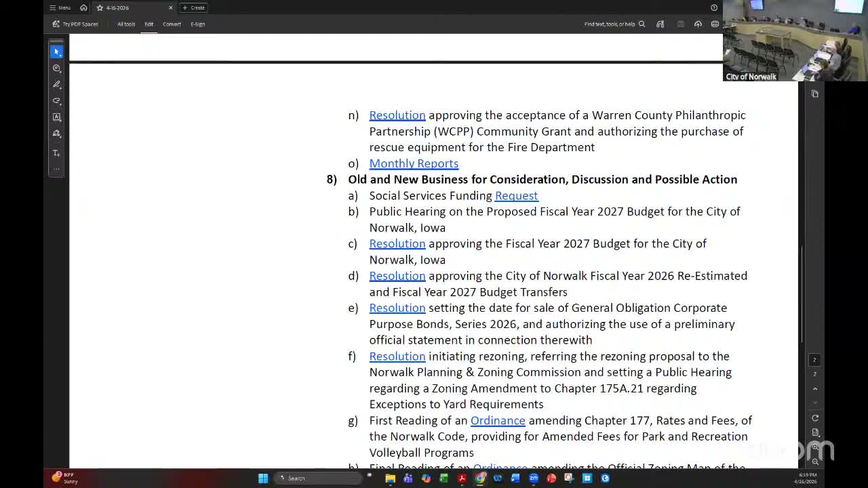Close the 4-16-2026 tab
This screenshot has width=868, height=488.
pyautogui.click(x=170, y=7)
